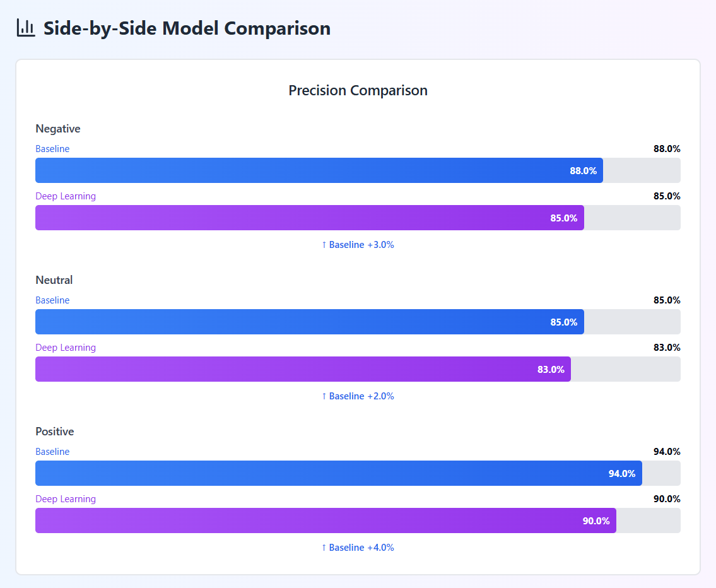716x588 pixels.
Task: Click the Baseline +4.0% difference label
Action: 358,548
